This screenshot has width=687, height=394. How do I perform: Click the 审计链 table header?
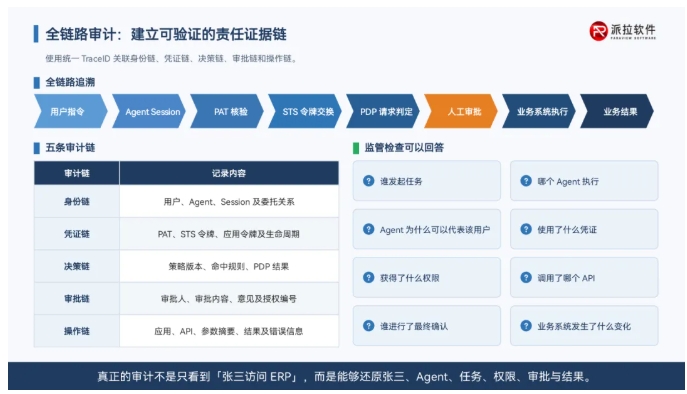[77, 173]
